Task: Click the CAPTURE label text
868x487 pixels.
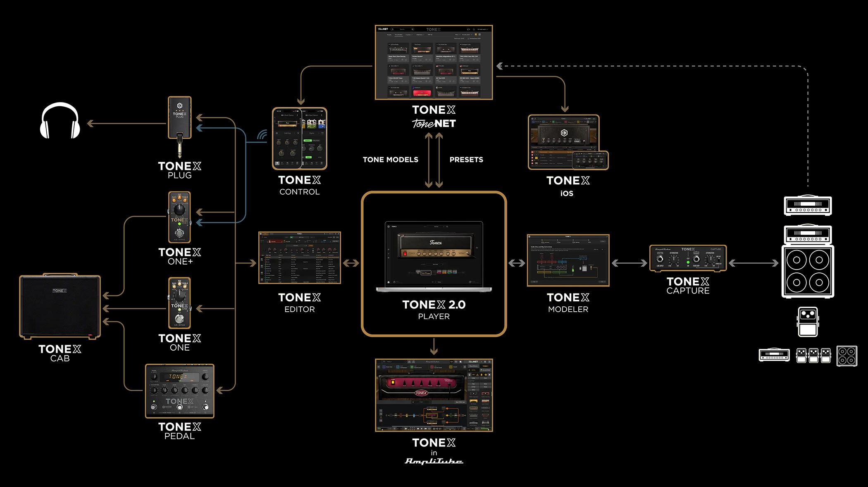Action: [x=688, y=291]
